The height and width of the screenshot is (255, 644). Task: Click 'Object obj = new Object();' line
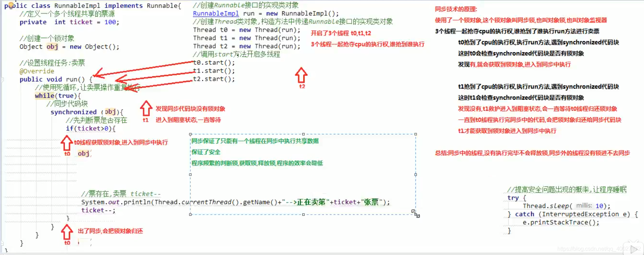click(x=69, y=47)
